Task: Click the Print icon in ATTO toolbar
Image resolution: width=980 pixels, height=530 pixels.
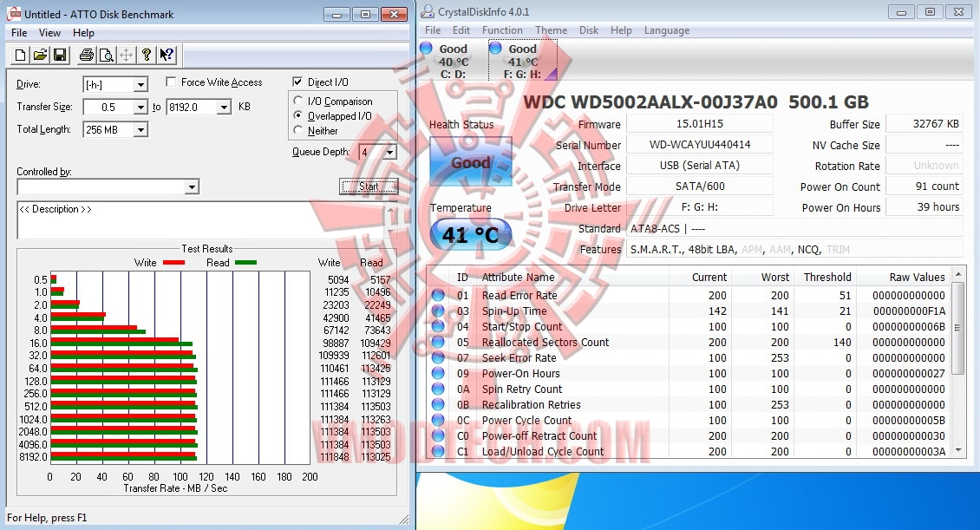Action: pyautogui.click(x=86, y=55)
